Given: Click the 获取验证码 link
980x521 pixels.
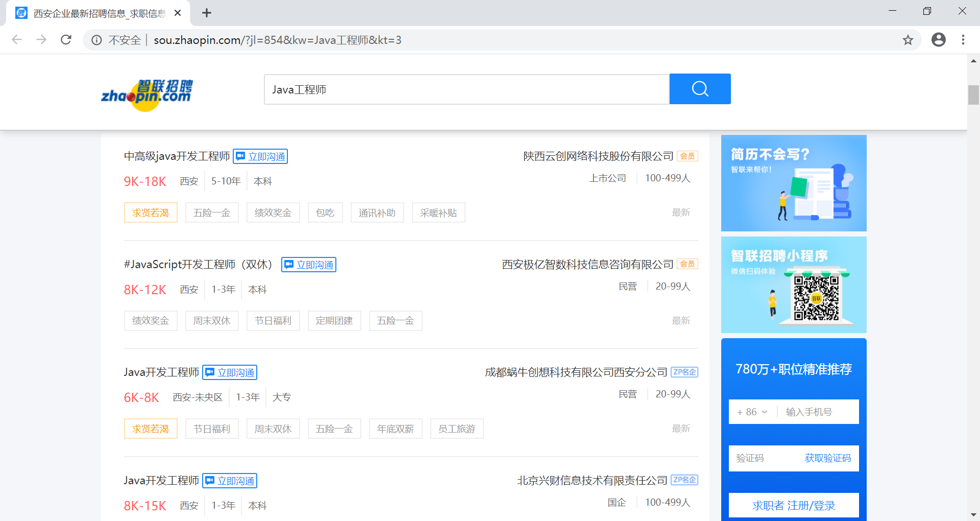Looking at the screenshot, I should [827, 458].
